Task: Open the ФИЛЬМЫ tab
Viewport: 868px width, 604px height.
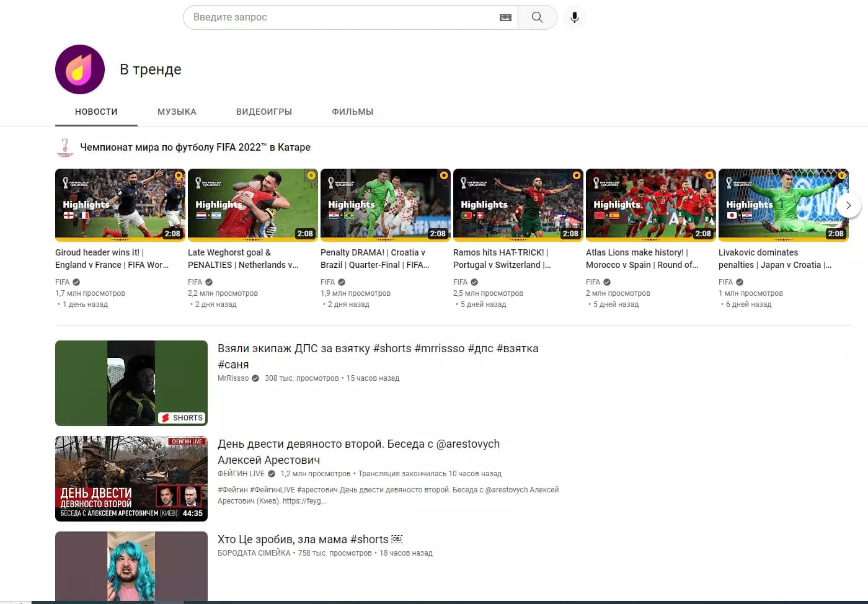Action: click(353, 112)
